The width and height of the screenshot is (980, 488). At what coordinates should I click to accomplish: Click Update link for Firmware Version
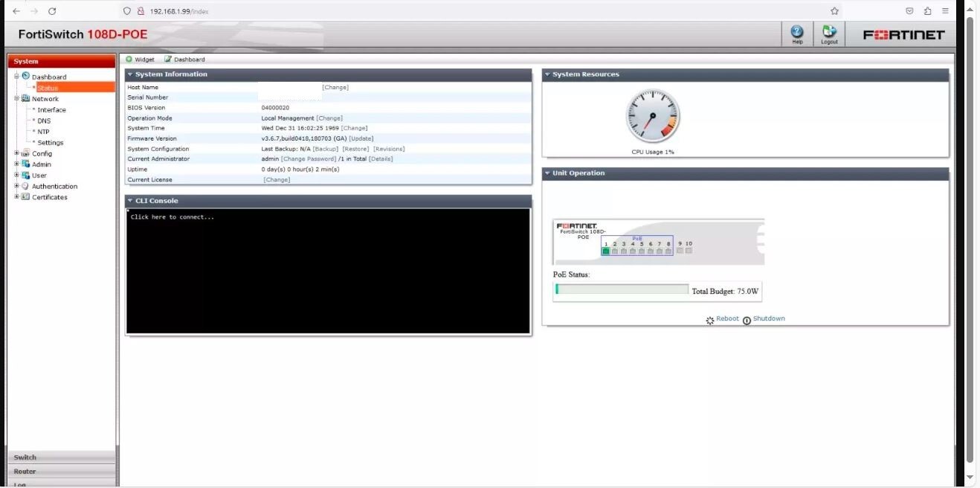[x=361, y=138]
